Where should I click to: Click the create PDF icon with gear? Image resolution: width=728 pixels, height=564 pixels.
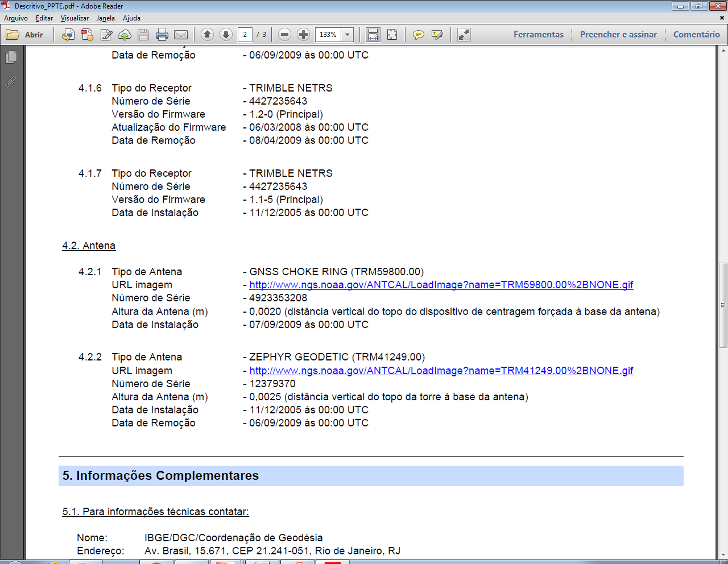tap(87, 35)
